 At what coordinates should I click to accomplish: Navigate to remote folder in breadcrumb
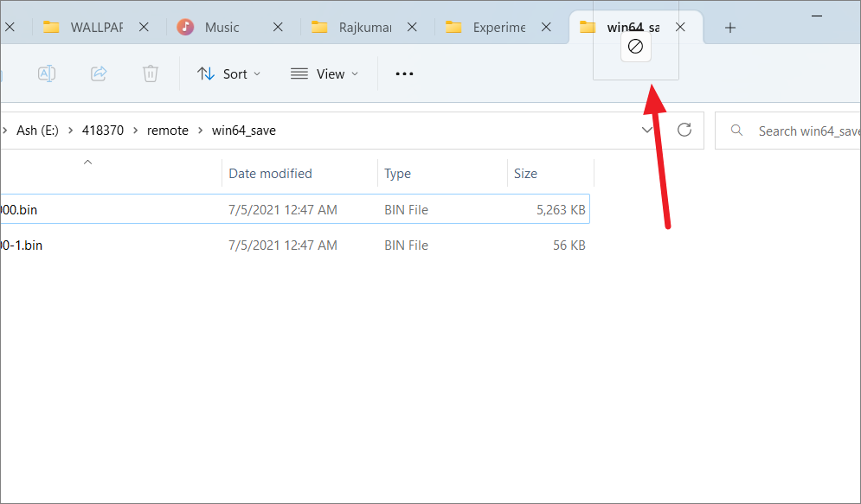point(168,131)
